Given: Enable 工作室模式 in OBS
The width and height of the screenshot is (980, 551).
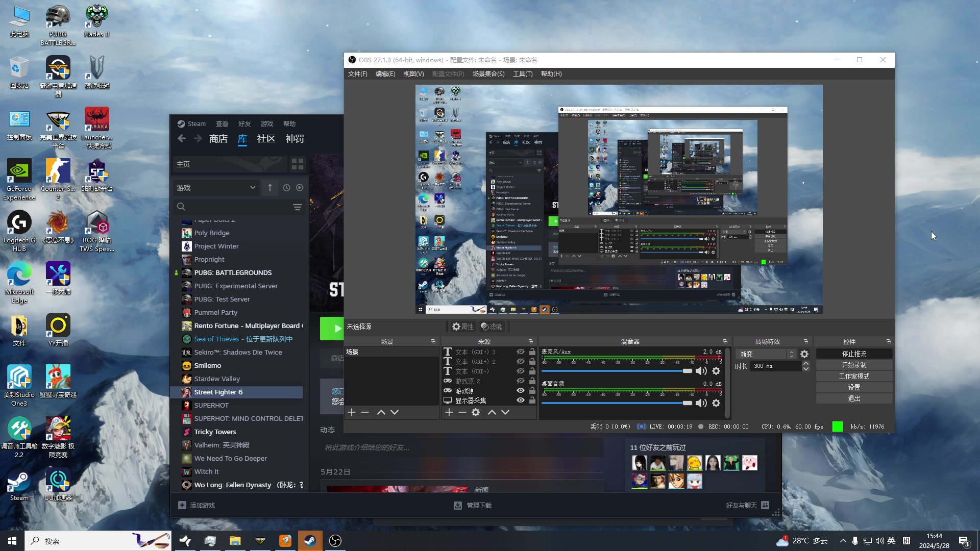Looking at the screenshot, I should (x=854, y=377).
